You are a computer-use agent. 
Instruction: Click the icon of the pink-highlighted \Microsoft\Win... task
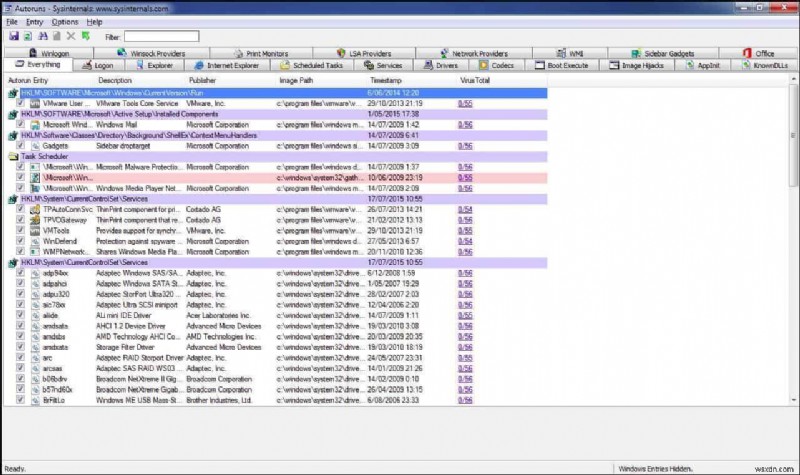[35, 178]
